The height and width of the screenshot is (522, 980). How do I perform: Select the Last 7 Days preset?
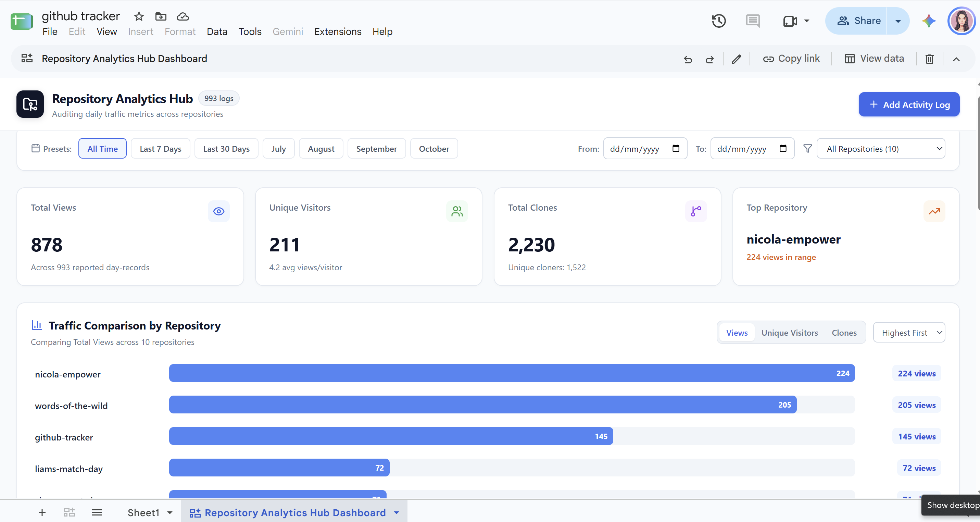coord(161,148)
